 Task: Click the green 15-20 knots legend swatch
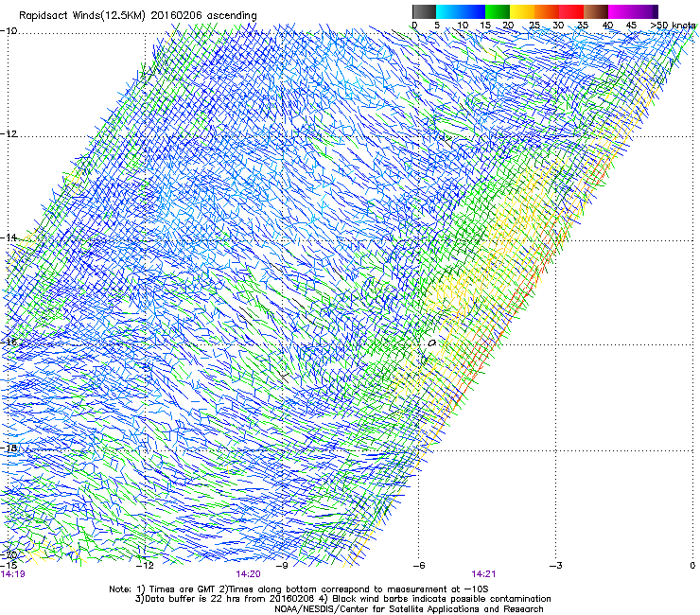pyautogui.click(x=498, y=11)
